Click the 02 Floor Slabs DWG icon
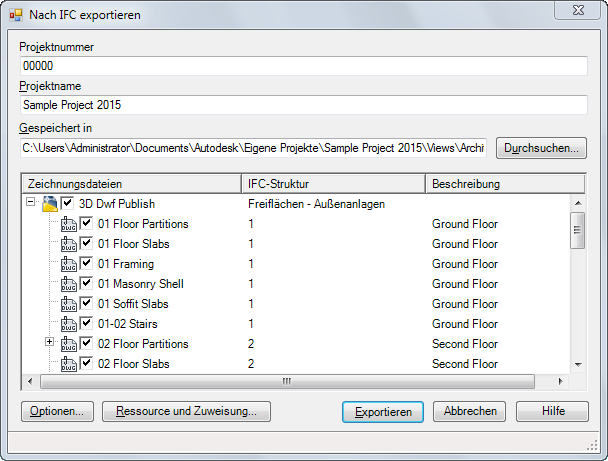Image resolution: width=608 pixels, height=461 pixels. (69, 364)
